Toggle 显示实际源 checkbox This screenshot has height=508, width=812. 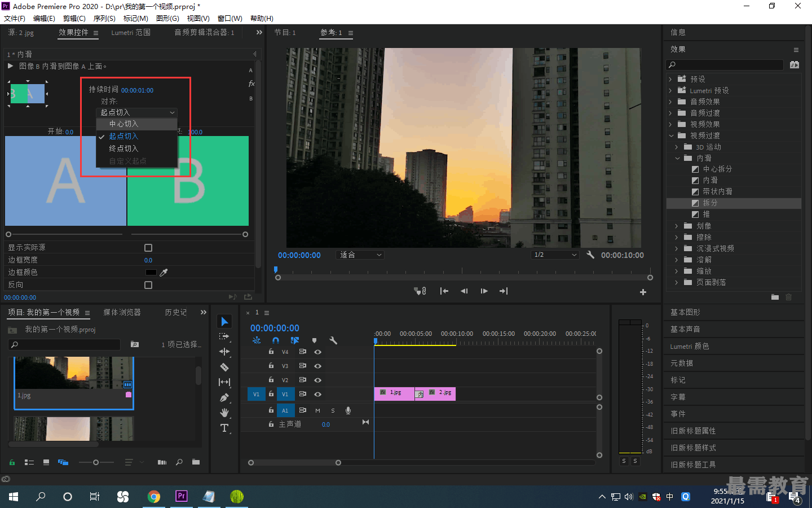(x=148, y=248)
